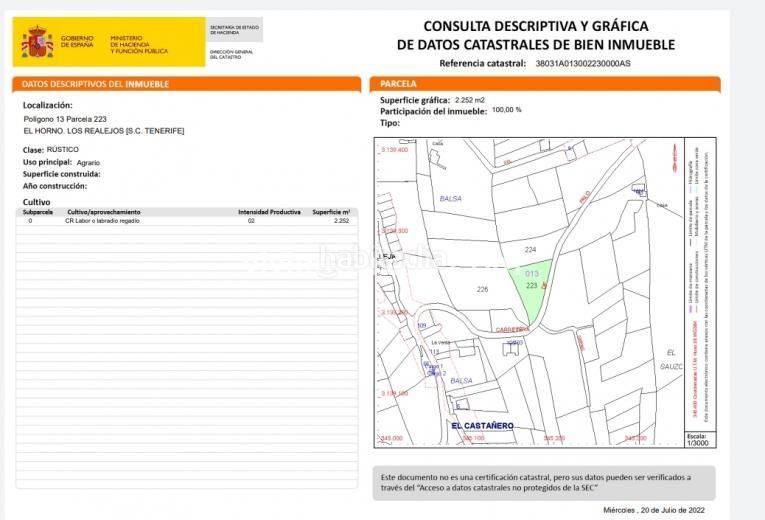Click the gray disclaimer note 'Este documento no es...'
This screenshot has width=765, height=520.
tap(544, 483)
